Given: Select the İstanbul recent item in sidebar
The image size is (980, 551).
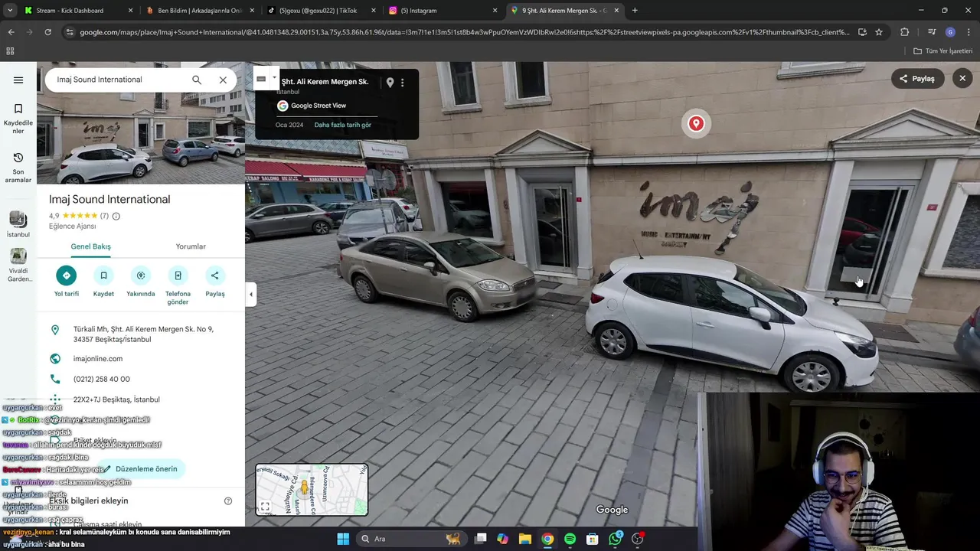Looking at the screenshot, I should pos(18,224).
